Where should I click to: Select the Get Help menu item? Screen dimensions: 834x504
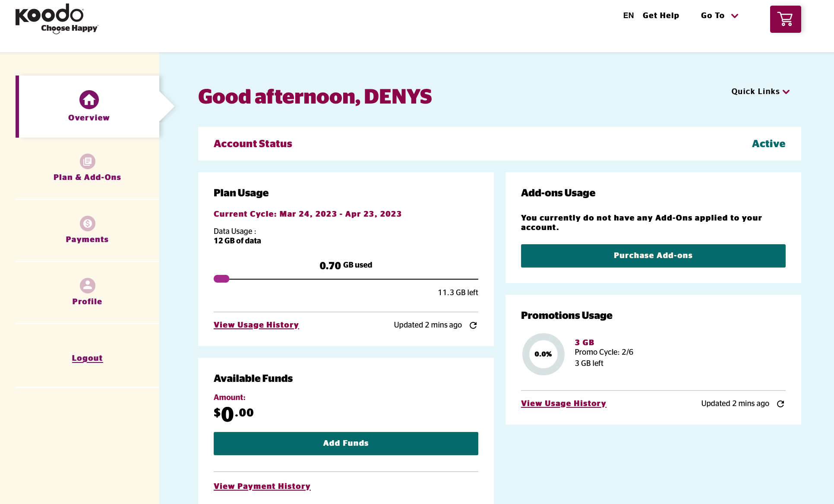660,16
